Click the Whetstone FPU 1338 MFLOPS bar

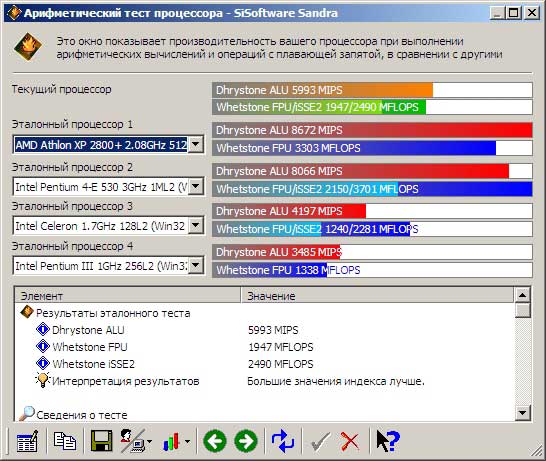point(372,270)
